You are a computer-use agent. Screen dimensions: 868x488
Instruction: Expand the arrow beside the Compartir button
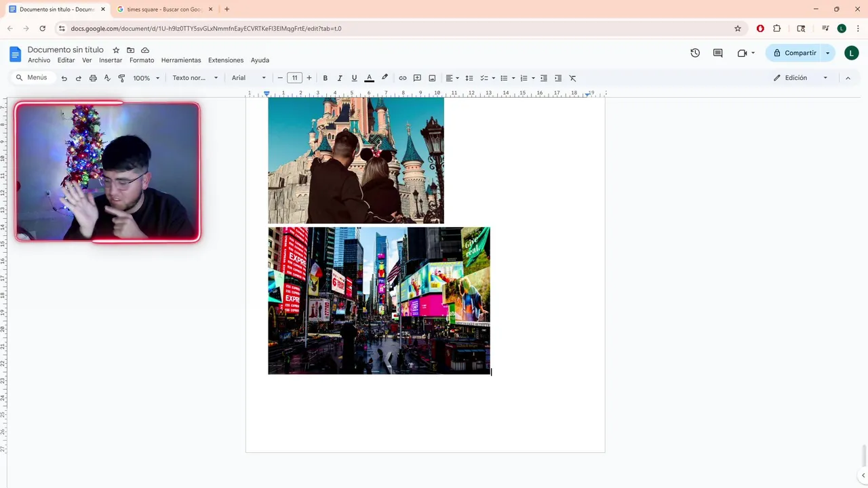pyautogui.click(x=827, y=53)
